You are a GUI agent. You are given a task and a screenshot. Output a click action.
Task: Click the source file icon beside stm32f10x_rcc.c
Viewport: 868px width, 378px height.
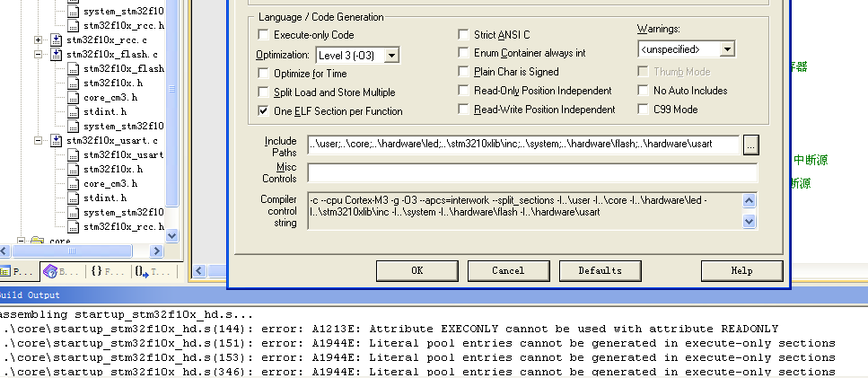56,40
